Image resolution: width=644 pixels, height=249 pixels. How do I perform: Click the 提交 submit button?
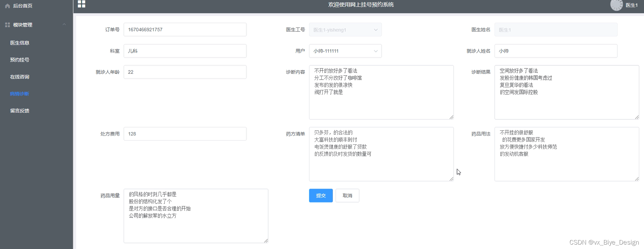tap(321, 195)
